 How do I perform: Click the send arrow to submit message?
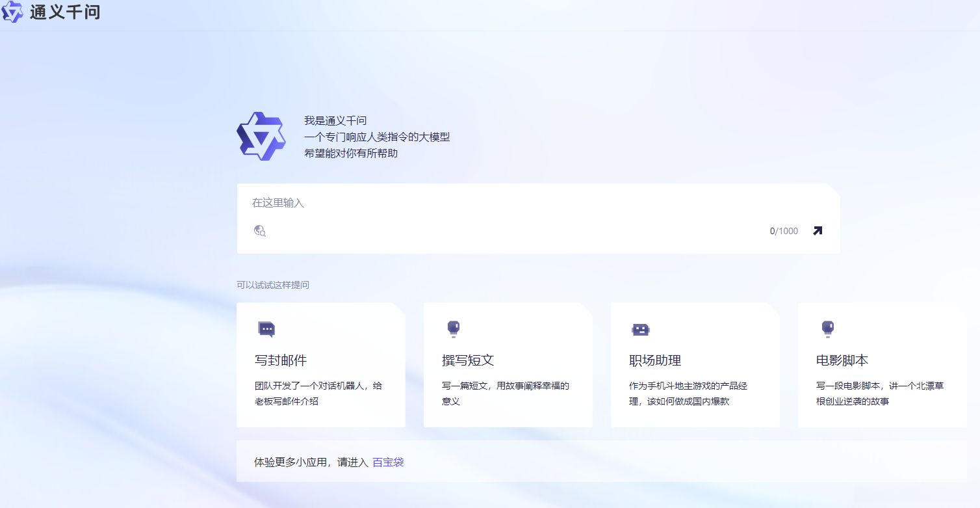(818, 230)
